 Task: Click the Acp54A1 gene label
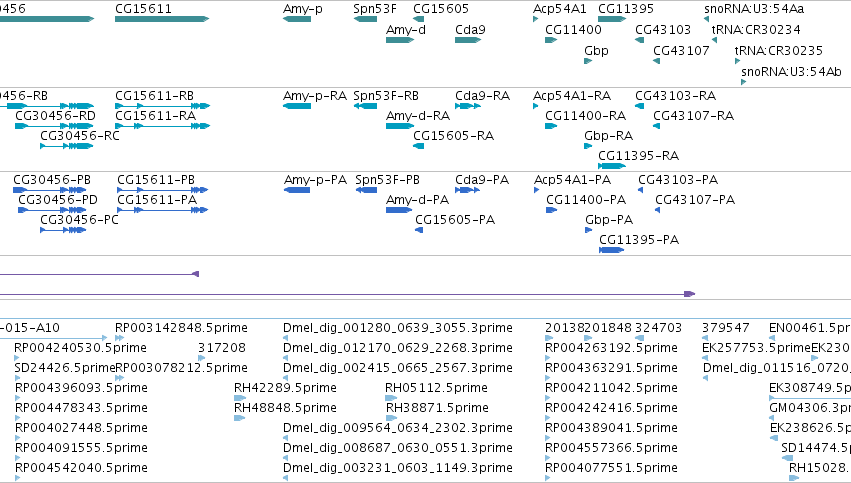(x=560, y=9)
